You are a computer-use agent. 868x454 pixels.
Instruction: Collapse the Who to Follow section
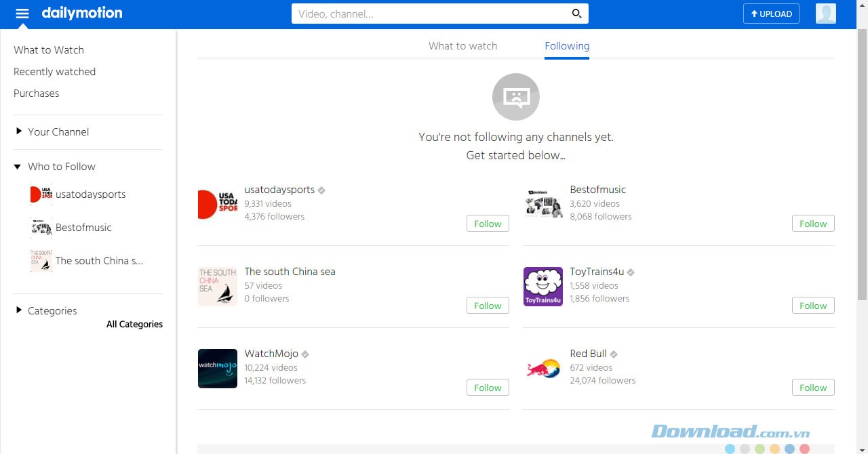(x=18, y=167)
